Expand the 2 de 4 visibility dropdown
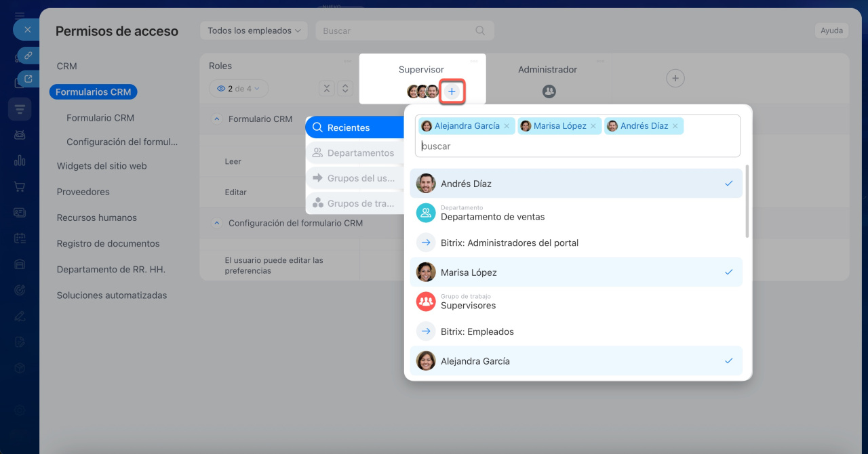 point(239,89)
